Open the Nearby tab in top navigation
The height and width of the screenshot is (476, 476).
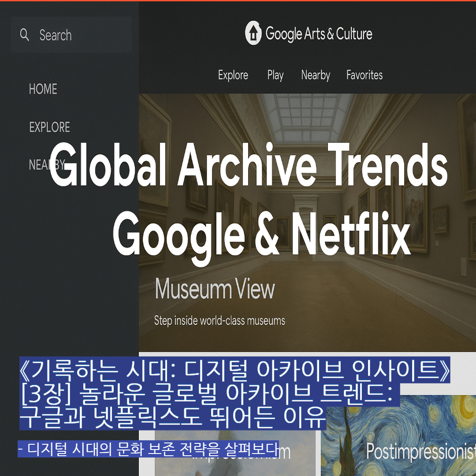click(316, 75)
